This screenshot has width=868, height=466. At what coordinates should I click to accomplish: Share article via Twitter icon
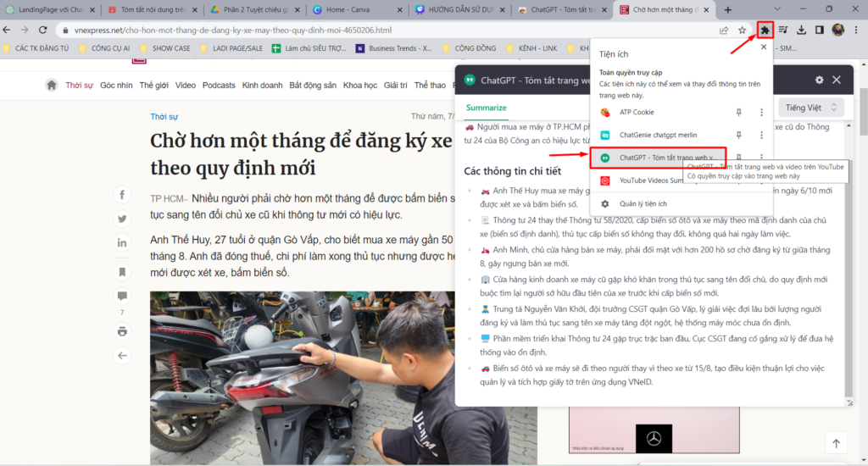(123, 219)
